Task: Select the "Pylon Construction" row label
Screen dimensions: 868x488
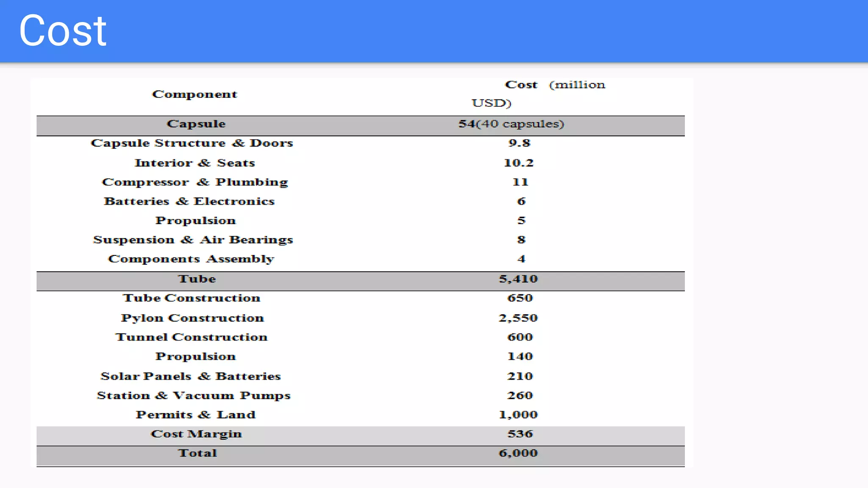Action: tap(192, 318)
